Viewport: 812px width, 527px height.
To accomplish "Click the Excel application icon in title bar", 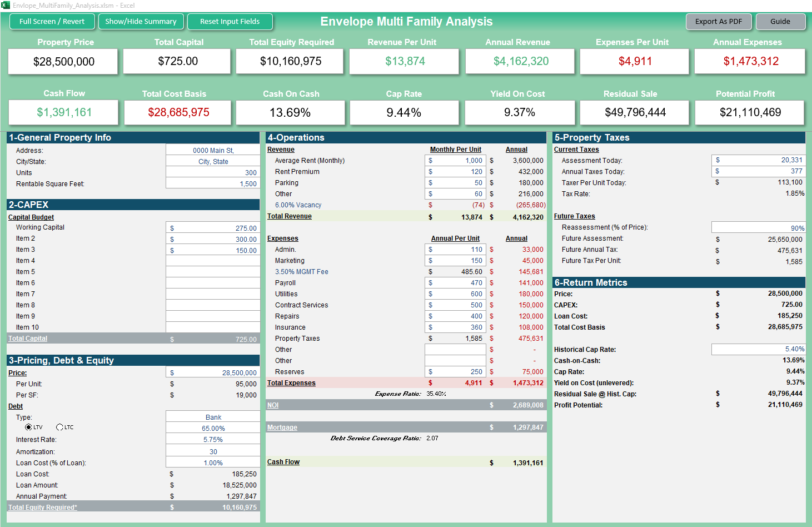I will [6, 6].
